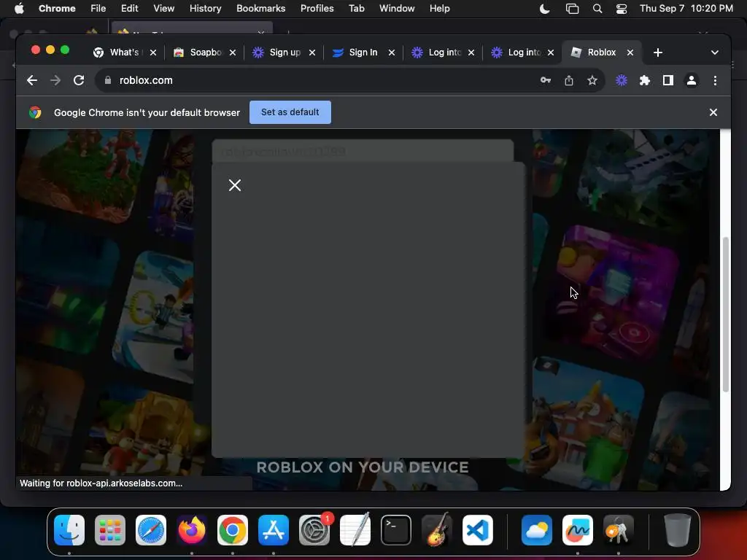This screenshot has height=560, width=747.
Task: Click the menu bar date and time
Action: (686, 9)
